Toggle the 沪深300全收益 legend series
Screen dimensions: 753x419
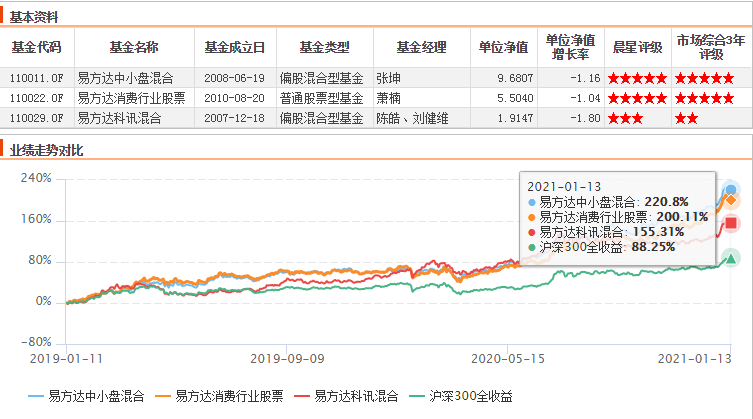point(461,396)
